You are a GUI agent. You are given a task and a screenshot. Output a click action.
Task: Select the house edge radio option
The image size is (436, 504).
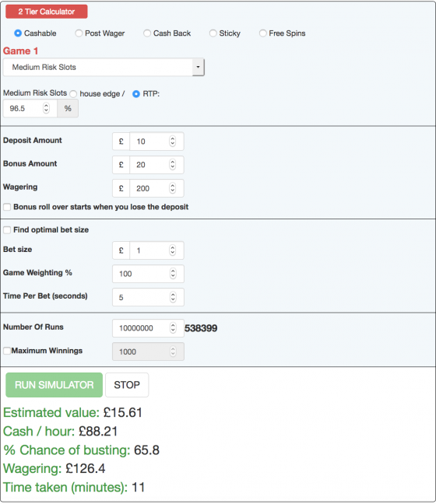(73, 94)
